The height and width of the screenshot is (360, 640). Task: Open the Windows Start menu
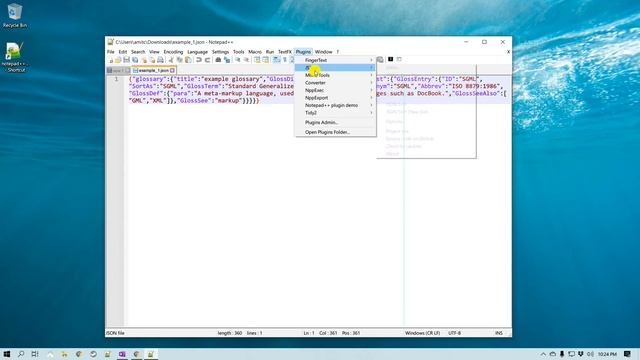(x=7, y=354)
